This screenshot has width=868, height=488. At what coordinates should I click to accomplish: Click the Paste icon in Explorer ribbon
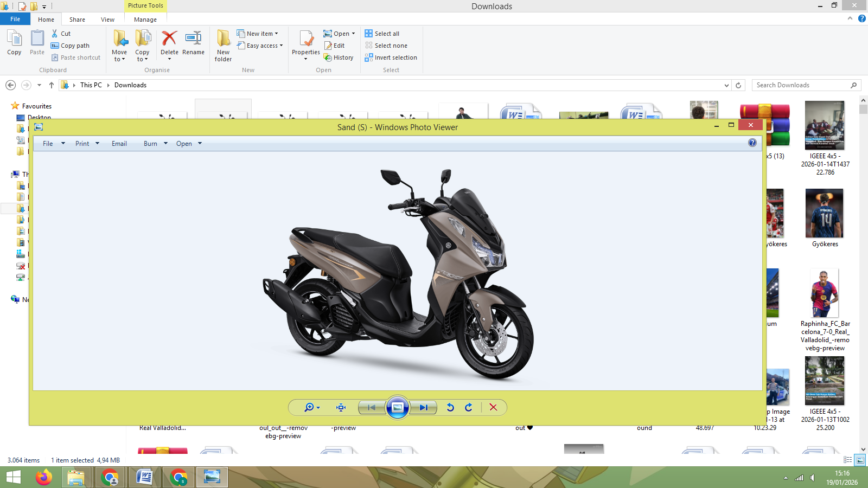click(x=37, y=42)
